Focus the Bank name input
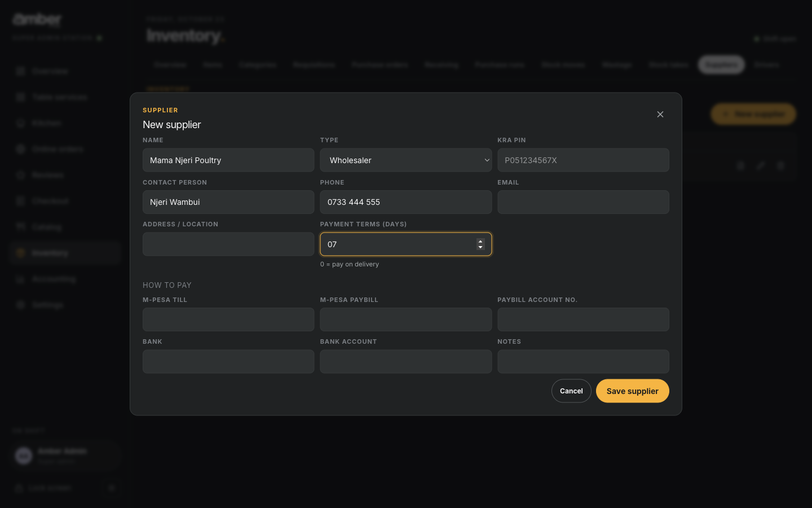 (x=228, y=361)
